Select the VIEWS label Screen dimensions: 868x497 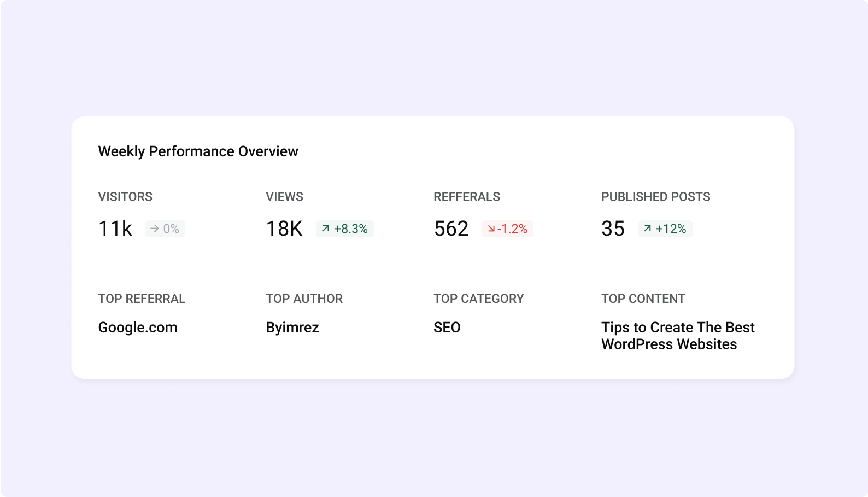point(284,197)
